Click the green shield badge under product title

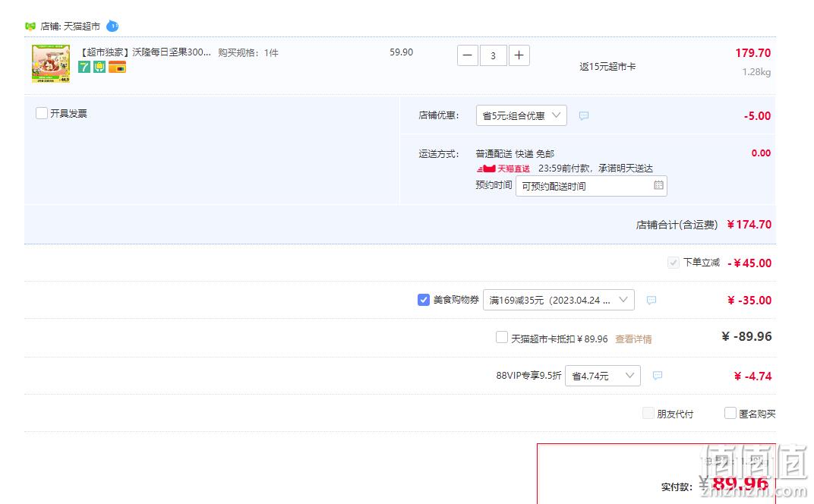click(x=99, y=67)
